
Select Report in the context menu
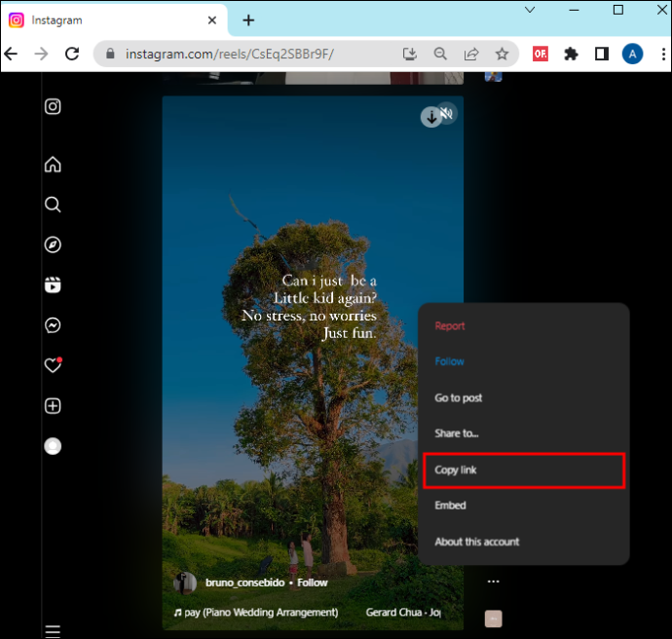click(x=450, y=325)
